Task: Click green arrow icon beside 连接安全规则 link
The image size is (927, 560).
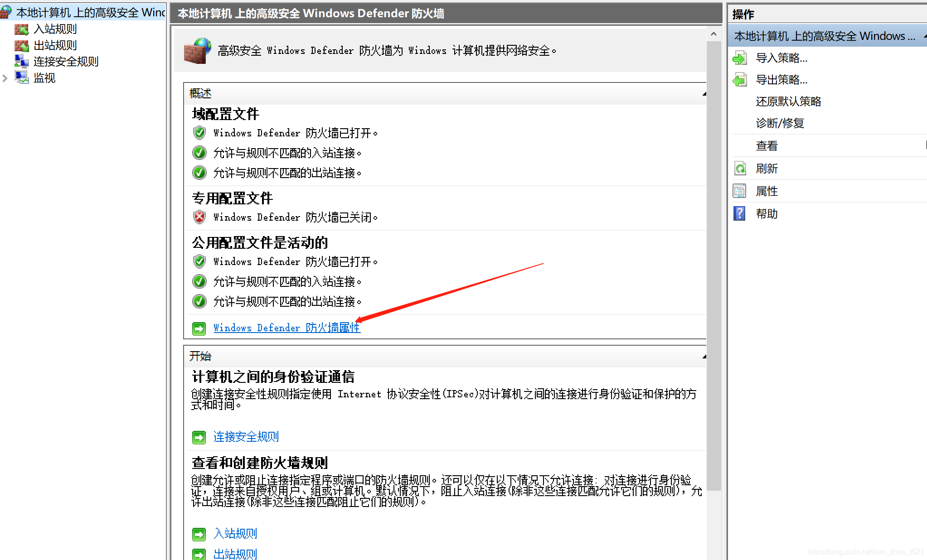Action: pos(199,437)
